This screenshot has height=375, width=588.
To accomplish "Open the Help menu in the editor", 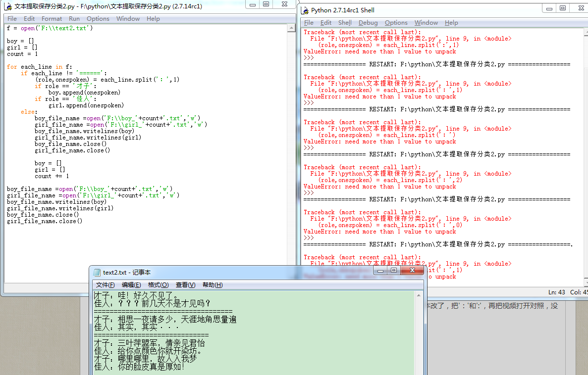I will 153,19.
